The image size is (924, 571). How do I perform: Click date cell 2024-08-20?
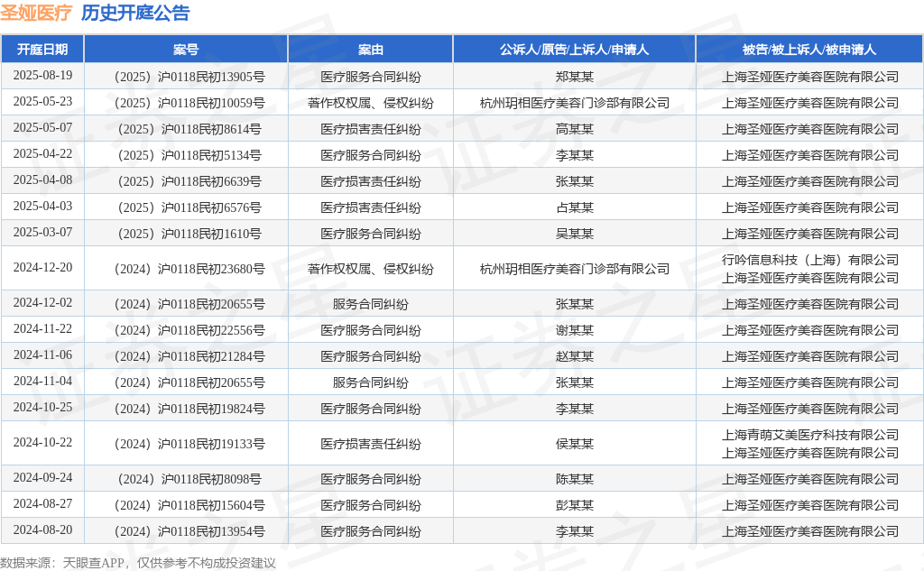coord(42,530)
